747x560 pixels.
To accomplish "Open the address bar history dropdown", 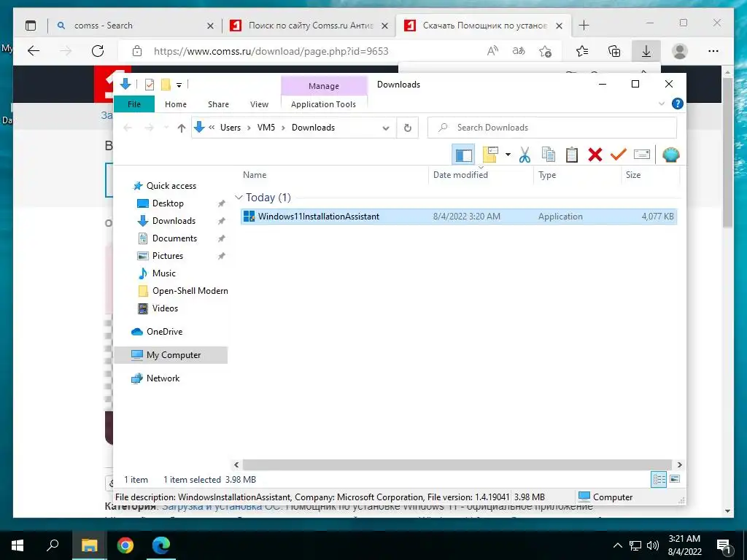I will click(386, 128).
